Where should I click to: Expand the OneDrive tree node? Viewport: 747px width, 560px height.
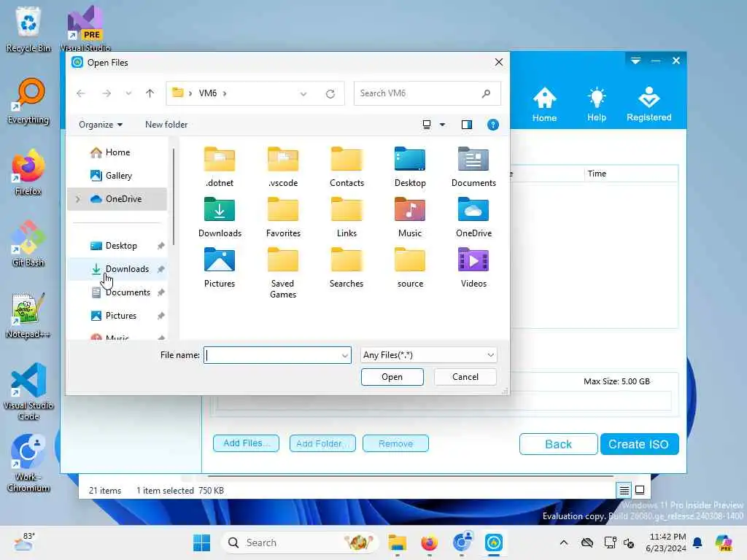pos(78,199)
